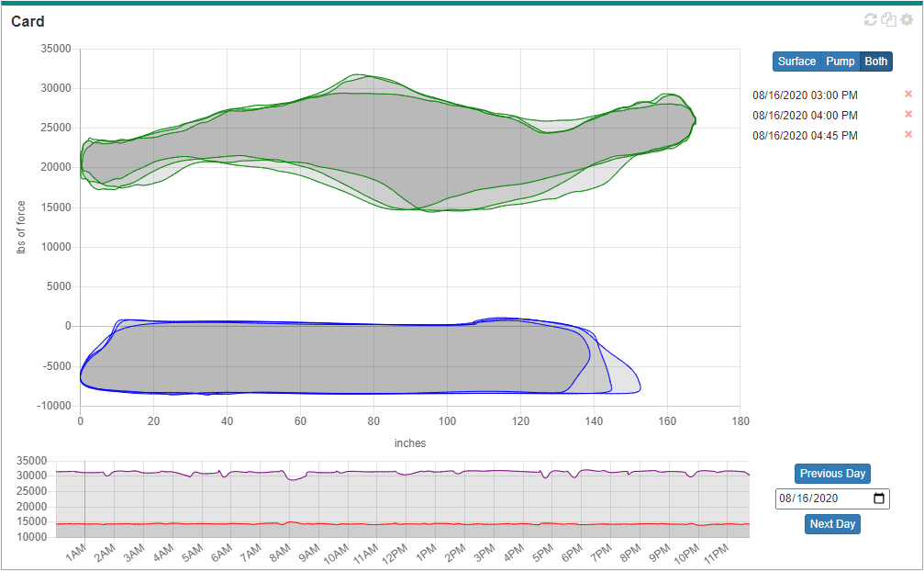Click the copy icon in Card header
Screen dimensions: 924x571
[x=888, y=20]
